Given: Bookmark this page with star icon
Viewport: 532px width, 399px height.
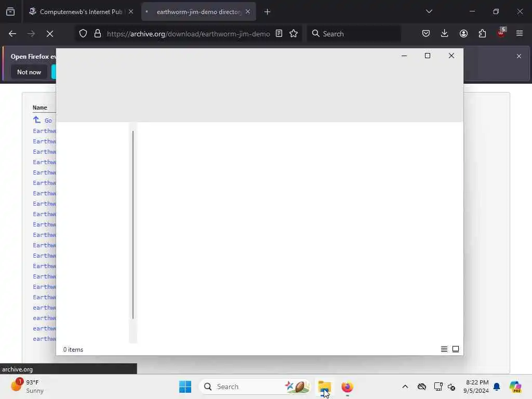Looking at the screenshot, I should pyautogui.click(x=294, y=34).
